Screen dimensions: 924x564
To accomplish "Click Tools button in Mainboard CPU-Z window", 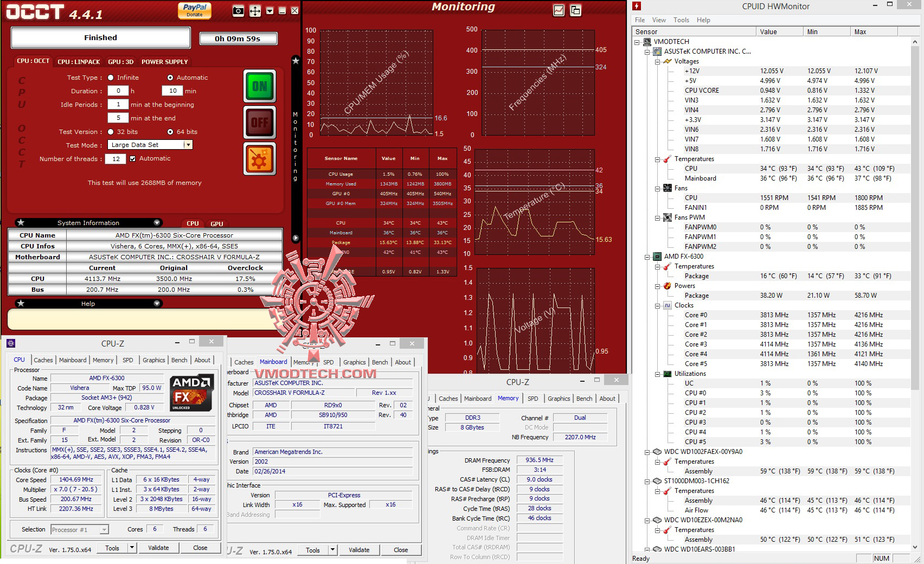I will 313,550.
